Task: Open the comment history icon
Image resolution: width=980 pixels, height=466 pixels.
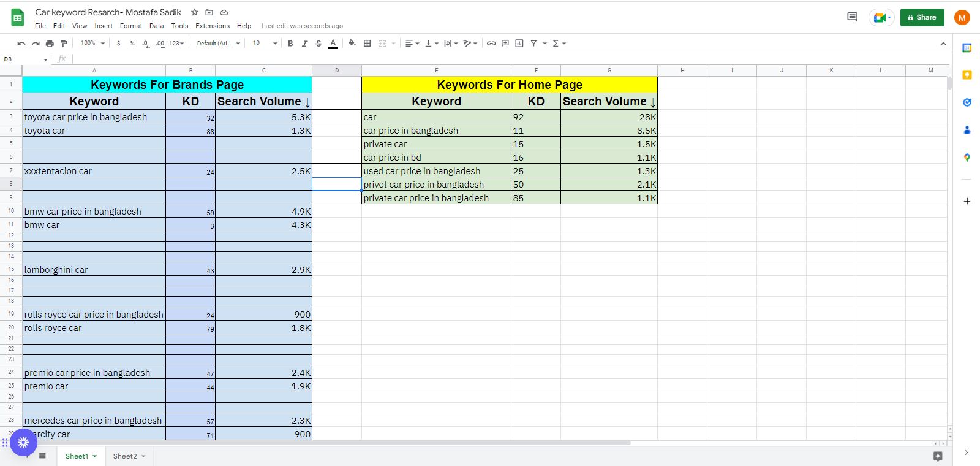Action: tap(852, 17)
